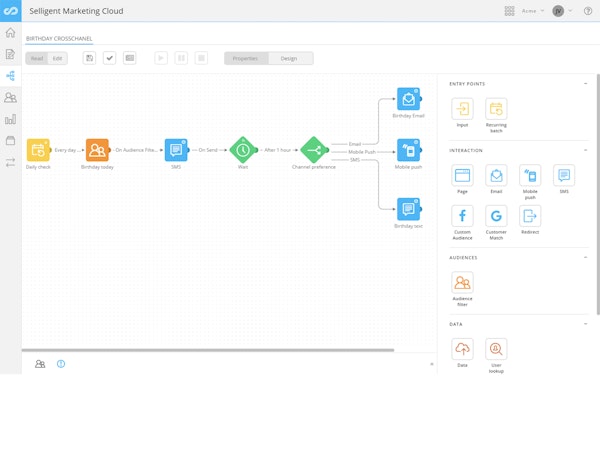This screenshot has height=450, width=600.
Task: Select the Birthday Email node
Action: coord(408,99)
